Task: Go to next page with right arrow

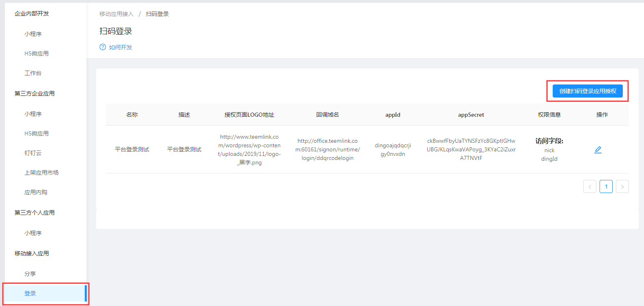Action: (x=622, y=186)
